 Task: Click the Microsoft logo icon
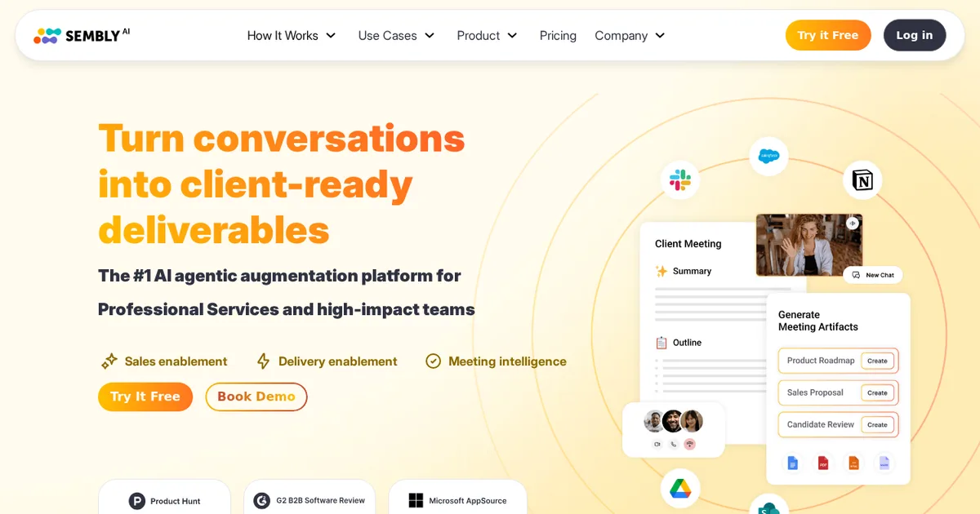[x=416, y=501]
